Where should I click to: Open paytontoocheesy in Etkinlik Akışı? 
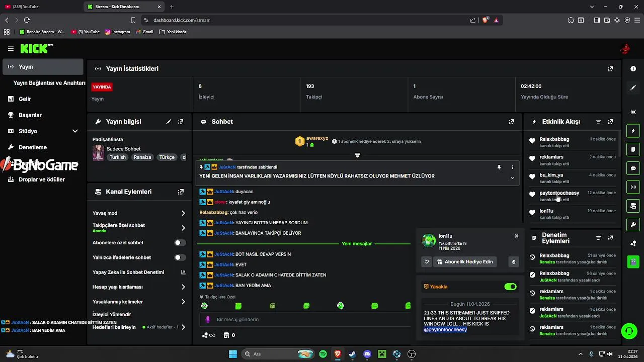pyautogui.click(x=559, y=193)
